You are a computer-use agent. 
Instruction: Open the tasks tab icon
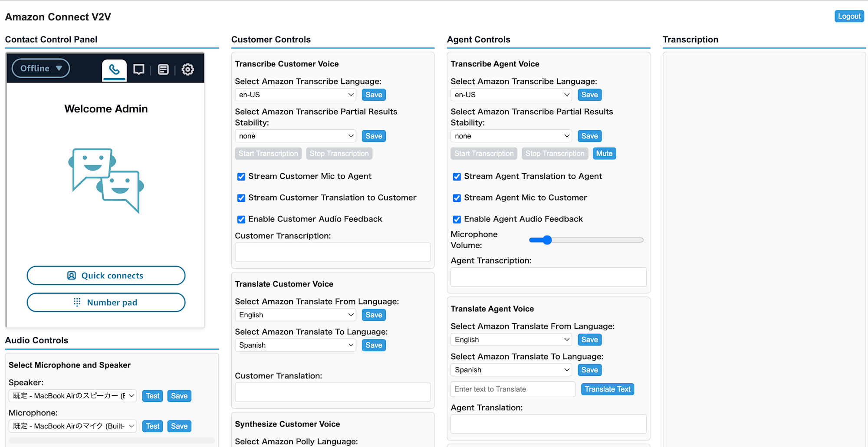point(163,69)
